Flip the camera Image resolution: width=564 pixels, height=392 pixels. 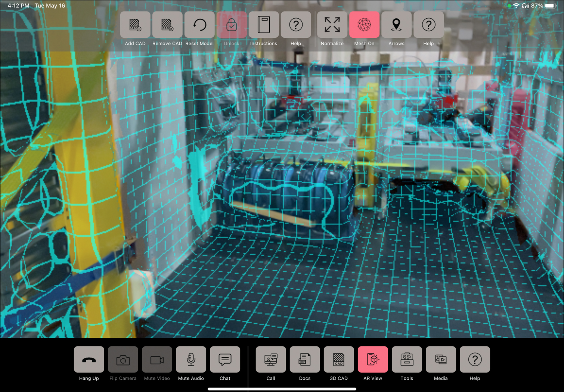pyautogui.click(x=123, y=360)
